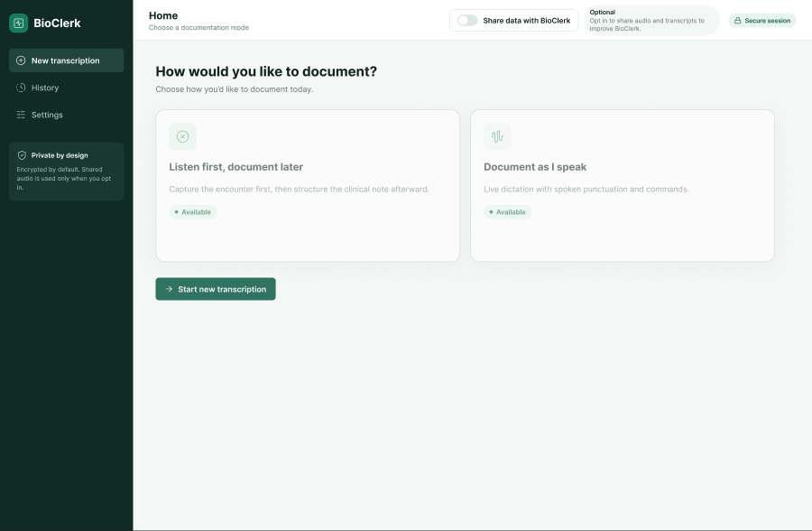Click the BioClerk brand name
Viewport: 812px width, 531px height.
[x=57, y=23]
